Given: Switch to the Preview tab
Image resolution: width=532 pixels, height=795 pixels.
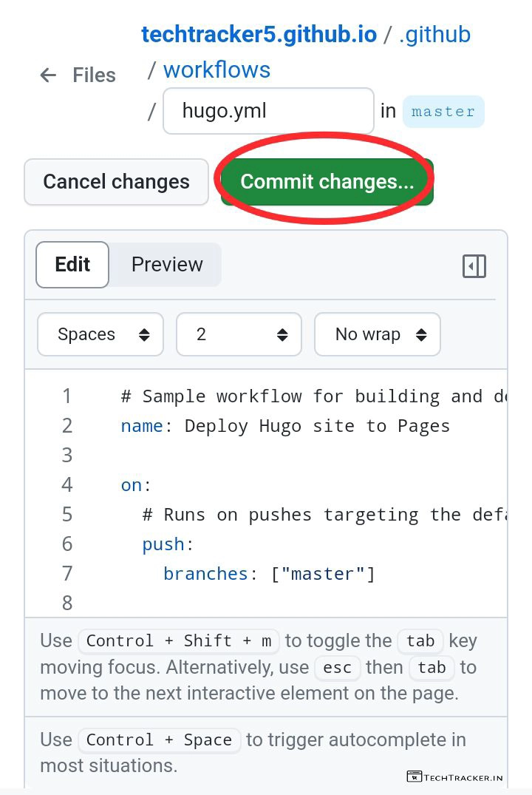Looking at the screenshot, I should point(167,265).
